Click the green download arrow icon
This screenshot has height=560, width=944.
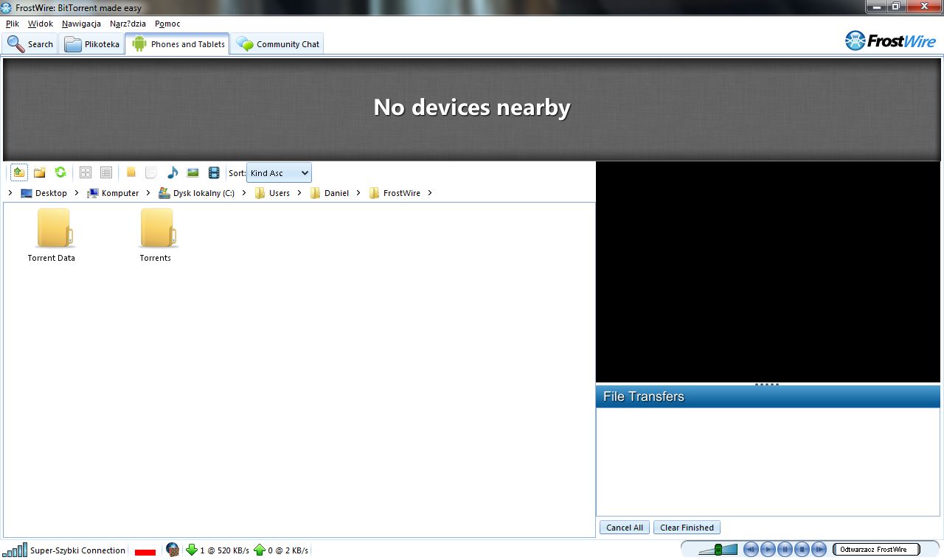pos(192,550)
